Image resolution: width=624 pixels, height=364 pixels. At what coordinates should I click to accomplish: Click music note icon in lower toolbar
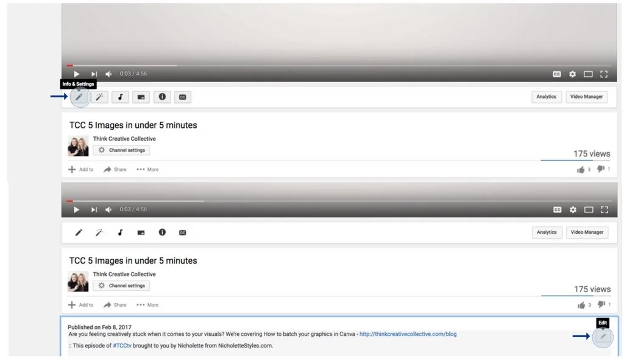coord(120,233)
